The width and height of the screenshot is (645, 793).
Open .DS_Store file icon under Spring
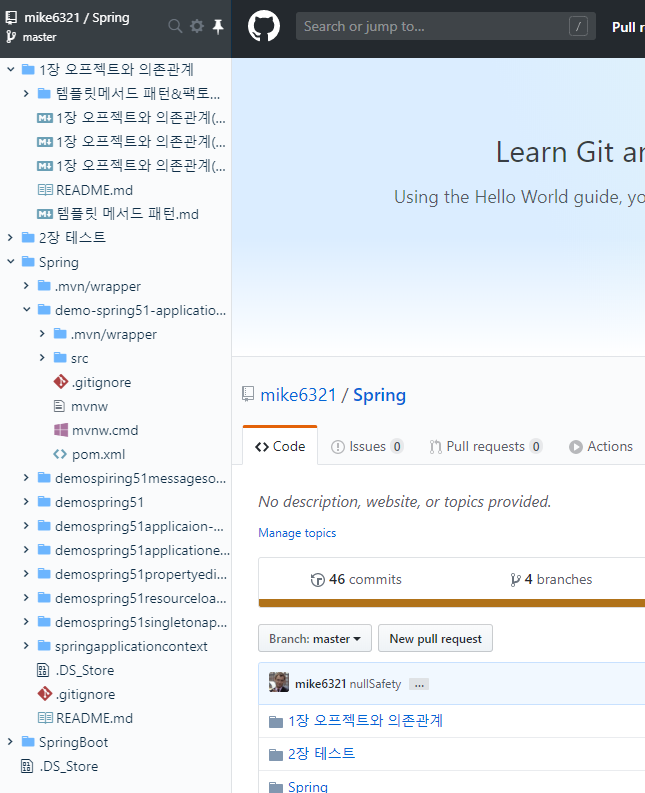(44, 670)
